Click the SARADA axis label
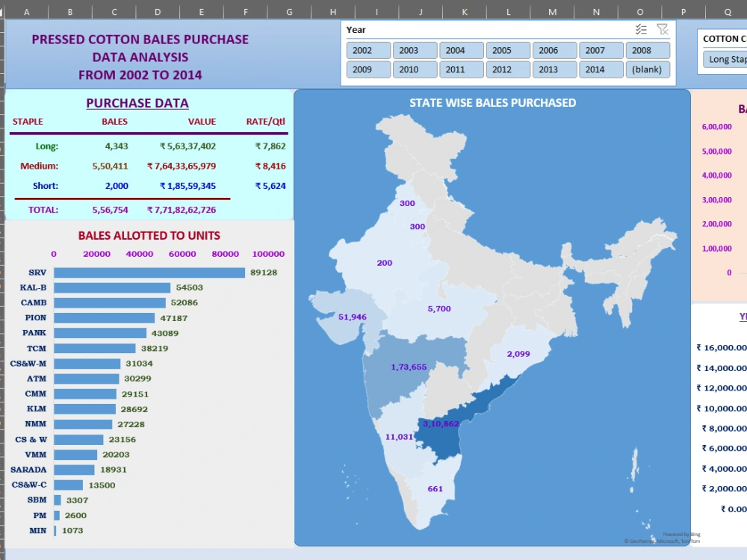 coord(28,470)
